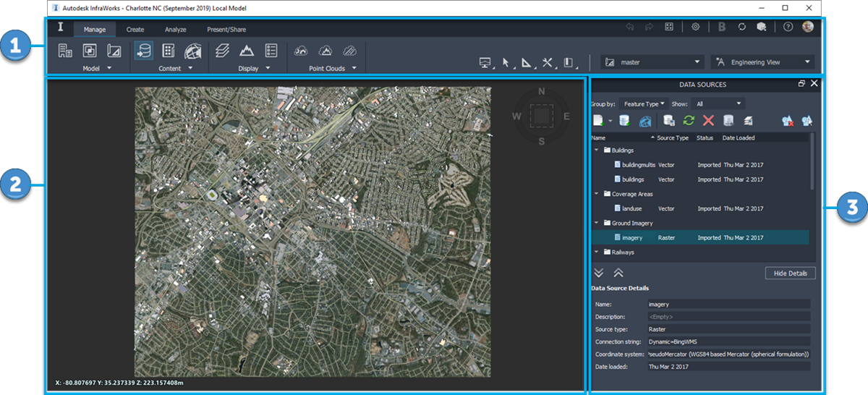Click the undo arrow in top bar

pos(629,27)
